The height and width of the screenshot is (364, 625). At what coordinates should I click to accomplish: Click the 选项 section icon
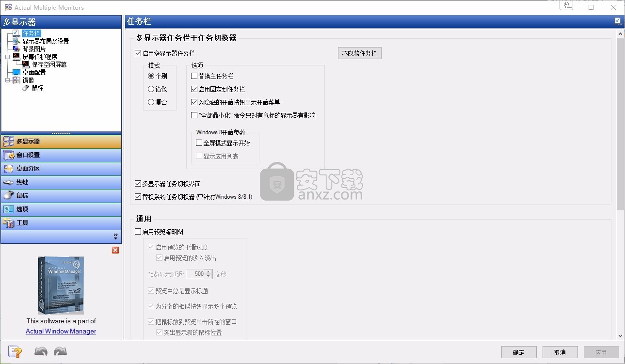pyautogui.click(x=9, y=209)
